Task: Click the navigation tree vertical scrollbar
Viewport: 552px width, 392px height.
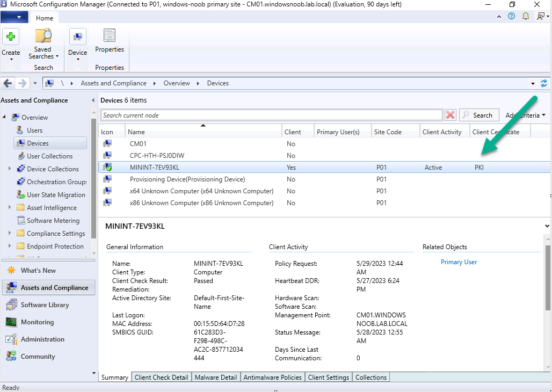Action: (x=93, y=178)
